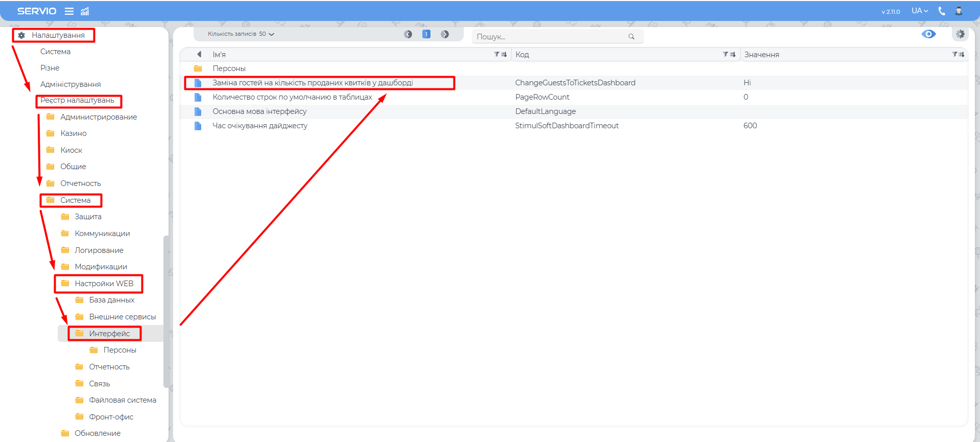Click the filter icon in Код column
The image size is (980, 442).
point(725,54)
